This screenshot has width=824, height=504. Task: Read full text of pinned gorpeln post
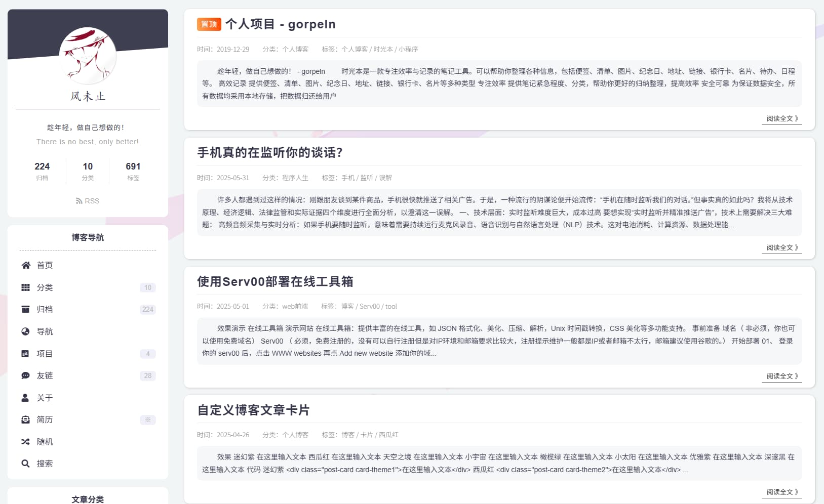(x=781, y=118)
